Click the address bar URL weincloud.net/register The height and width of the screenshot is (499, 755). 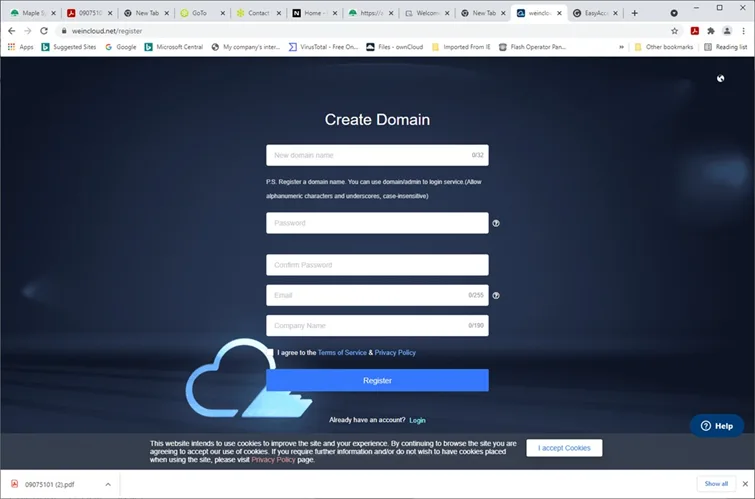coord(107,31)
